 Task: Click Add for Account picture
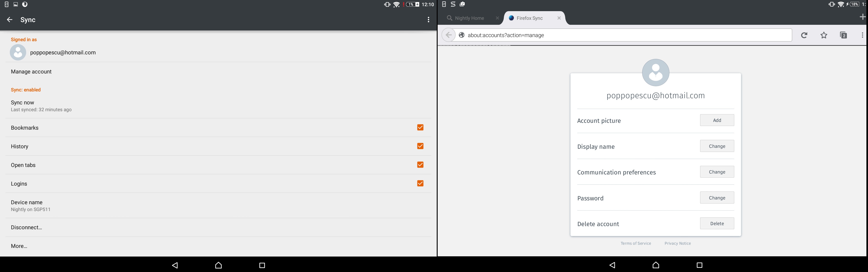(x=717, y=120)
